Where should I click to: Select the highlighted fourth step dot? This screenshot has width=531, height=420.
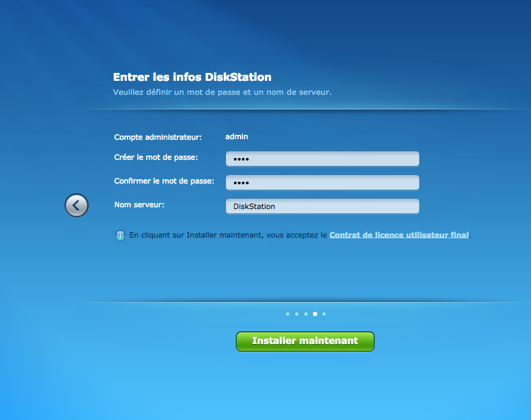tap(315, 314)
